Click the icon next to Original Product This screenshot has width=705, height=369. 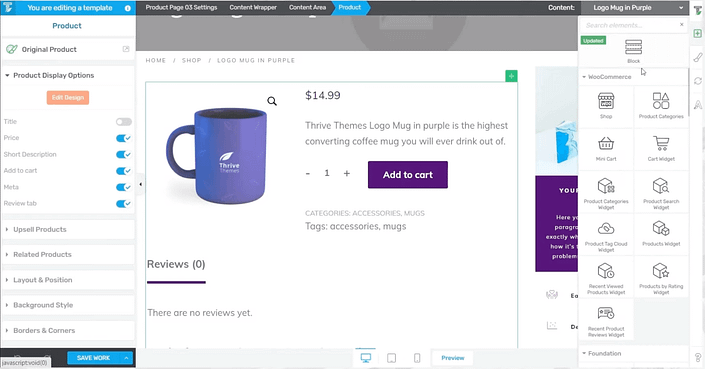point(126,49)
